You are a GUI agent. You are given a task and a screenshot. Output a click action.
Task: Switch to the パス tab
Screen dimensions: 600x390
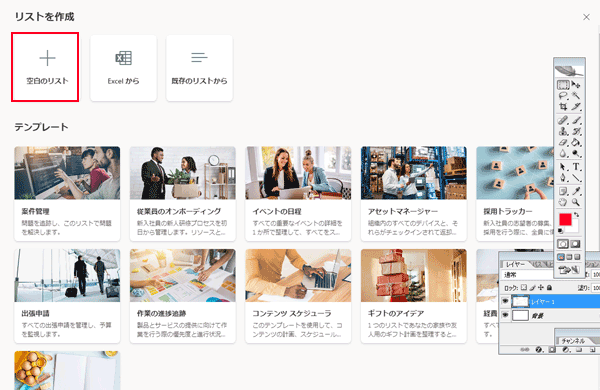coord(538,264)
